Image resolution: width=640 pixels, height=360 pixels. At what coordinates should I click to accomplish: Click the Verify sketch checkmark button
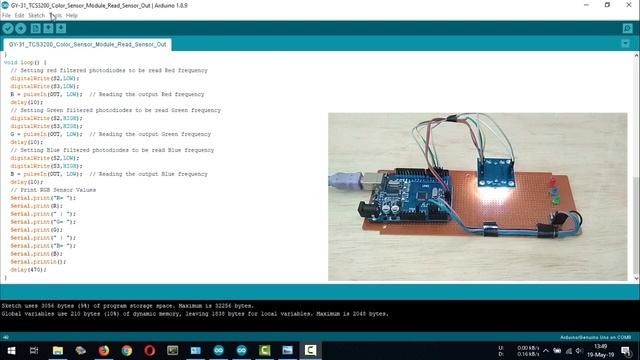(x=8, y=28)
